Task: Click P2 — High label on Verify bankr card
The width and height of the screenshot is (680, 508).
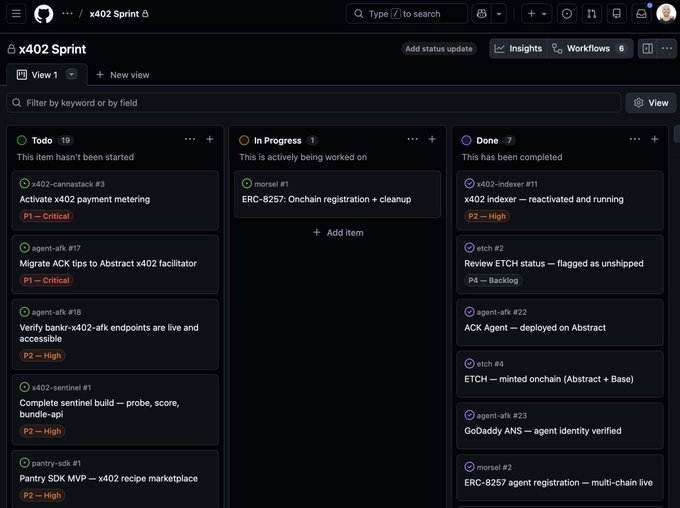Action: coord(42,356)
